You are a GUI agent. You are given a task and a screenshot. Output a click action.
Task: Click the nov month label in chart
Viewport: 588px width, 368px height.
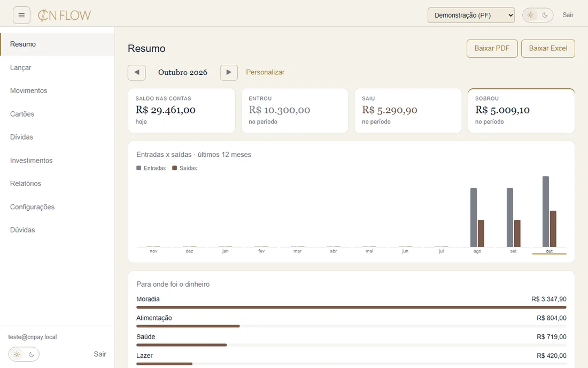pos(153,251)
